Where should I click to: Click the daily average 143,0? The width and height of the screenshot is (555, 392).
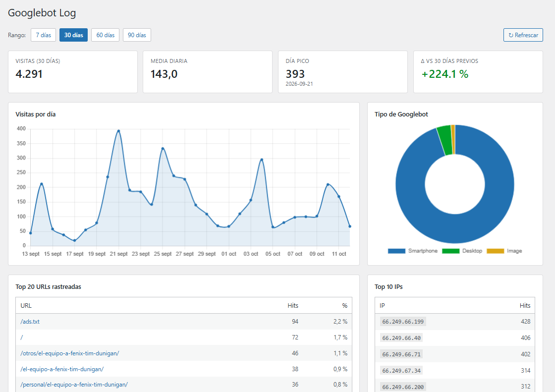(x=164, y=74)
